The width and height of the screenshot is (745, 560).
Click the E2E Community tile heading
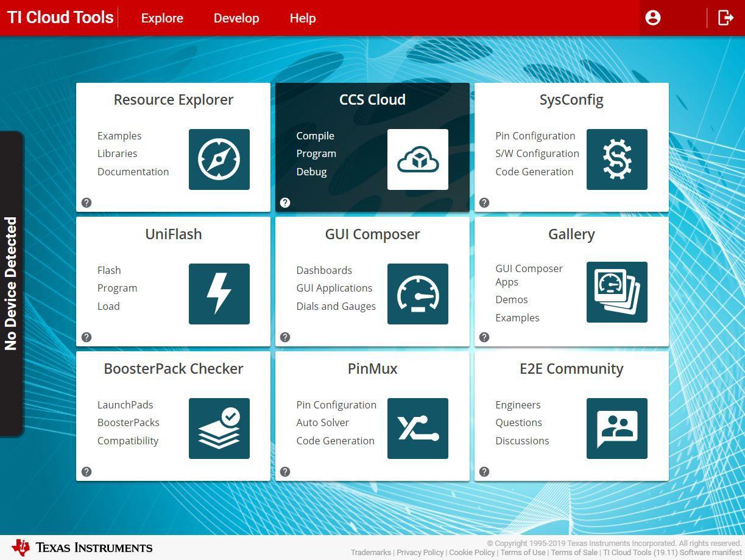click(x=571, y=369)
